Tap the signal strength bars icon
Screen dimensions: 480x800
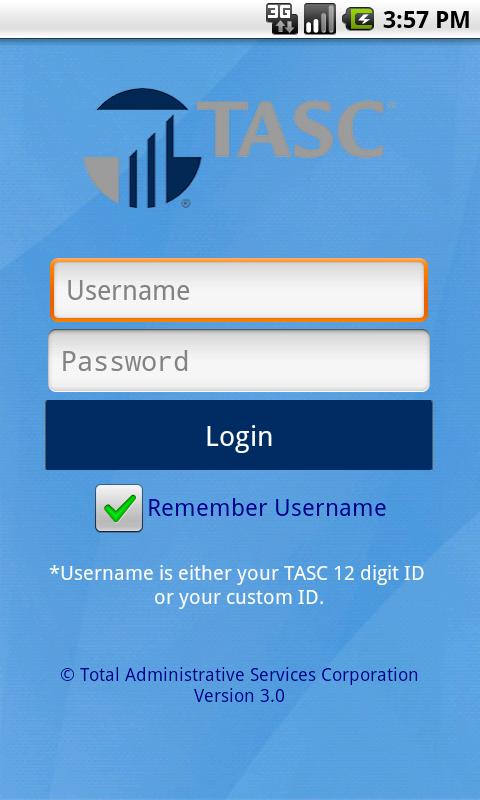pos(320,19)
